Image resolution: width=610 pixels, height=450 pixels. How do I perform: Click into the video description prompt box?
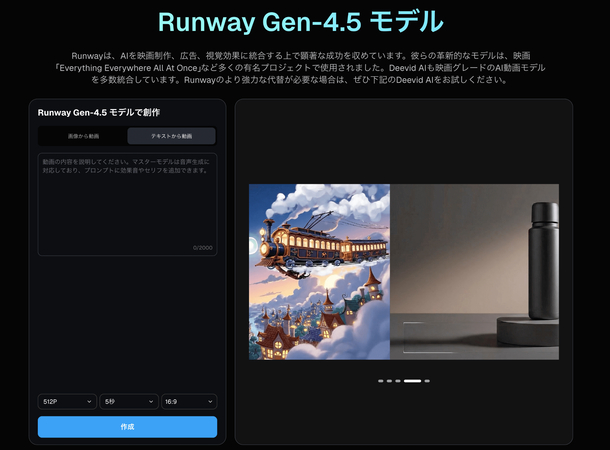127,204
